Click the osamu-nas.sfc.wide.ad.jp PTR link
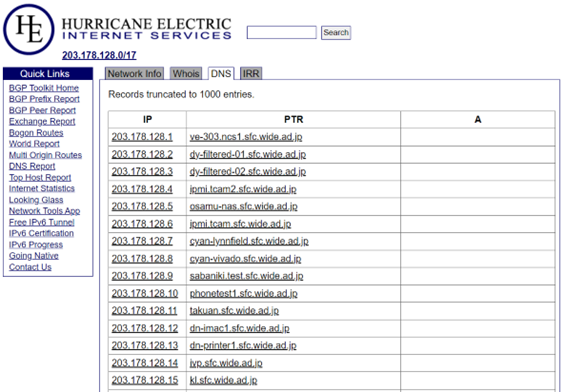Image resolution: width=566 pixels, height=392 pixels. click(244, 206)
